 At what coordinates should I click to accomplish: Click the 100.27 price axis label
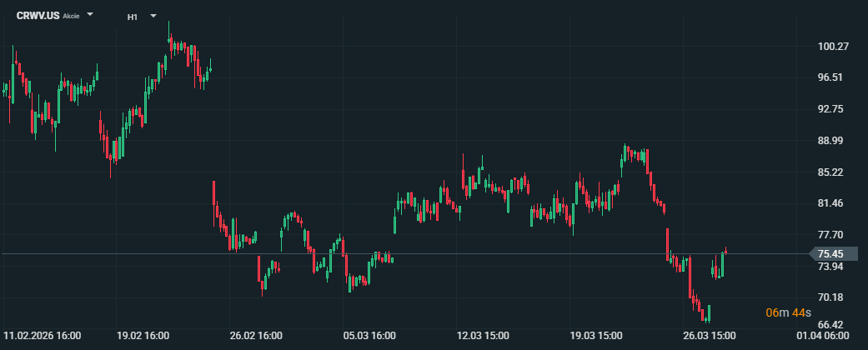click(x=832, y=47)
